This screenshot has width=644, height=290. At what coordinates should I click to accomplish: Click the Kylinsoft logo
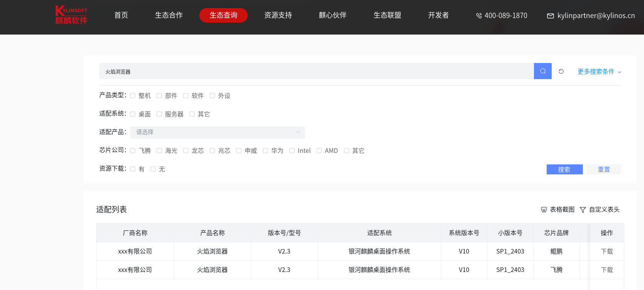(71, 15)
